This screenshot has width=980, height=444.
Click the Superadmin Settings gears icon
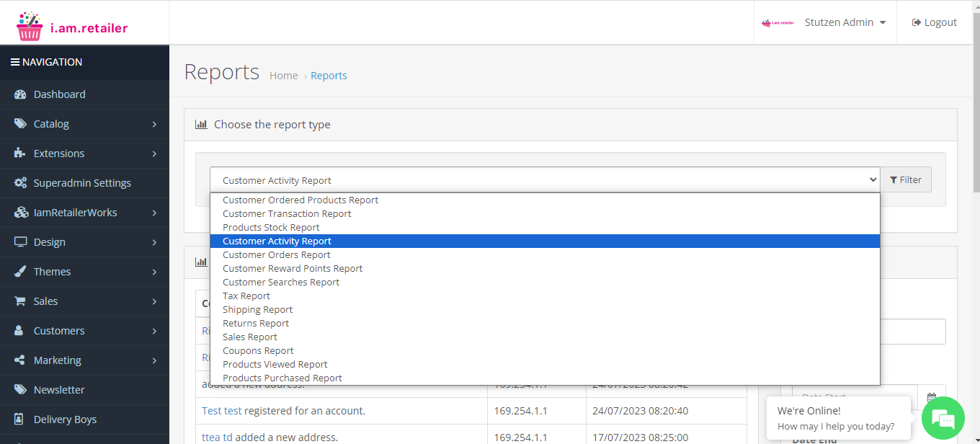click(x=20, y=183)
